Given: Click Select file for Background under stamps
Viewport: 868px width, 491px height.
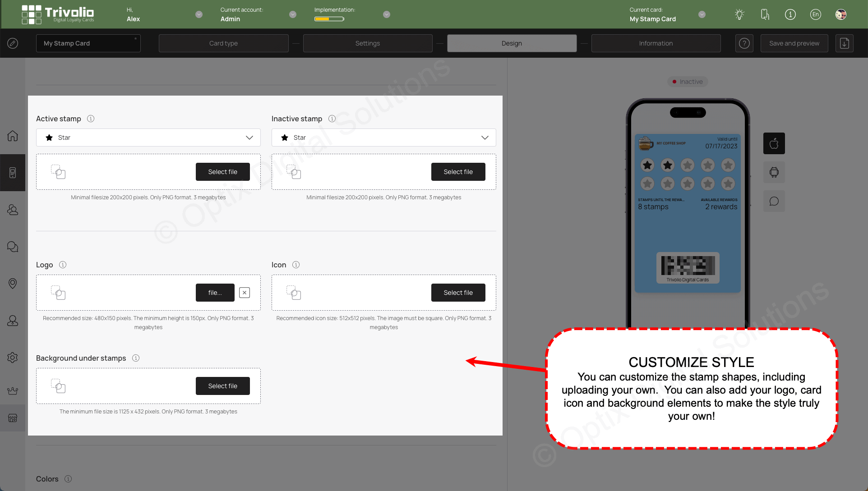Looking at the screenshot, I should 222,385.
